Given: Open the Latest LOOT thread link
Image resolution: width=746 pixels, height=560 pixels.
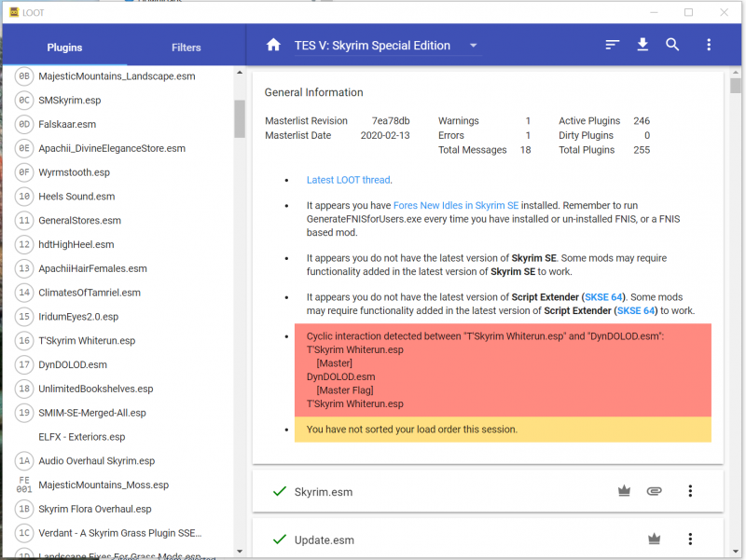Looking at the screenshot, I should tap(348, 180).
